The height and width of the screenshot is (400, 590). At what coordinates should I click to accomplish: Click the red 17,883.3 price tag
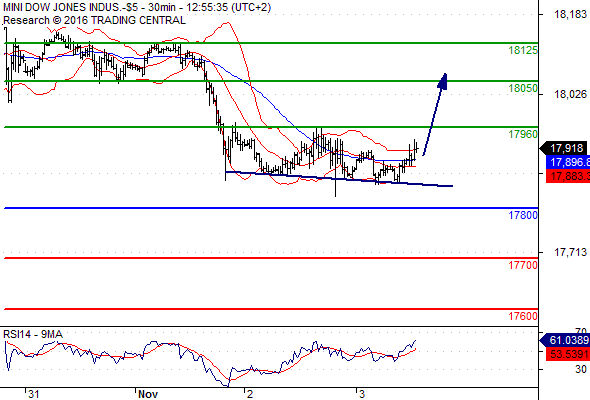[568, 176]
